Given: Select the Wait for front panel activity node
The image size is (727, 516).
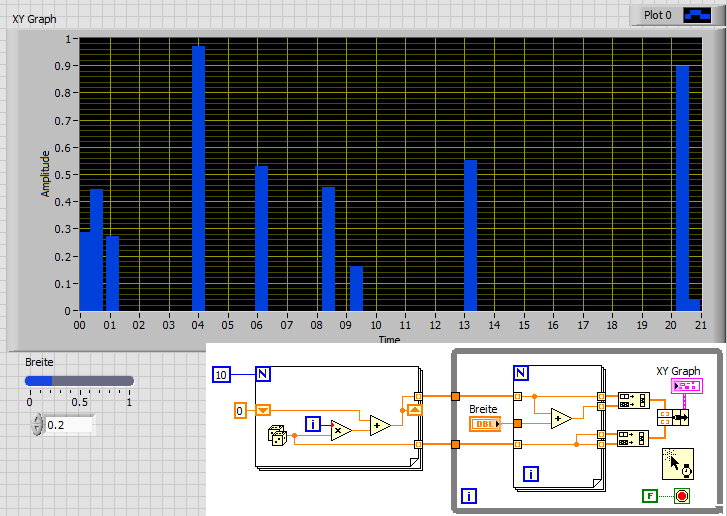Looking at the screenshot, I should coord(678,464).
